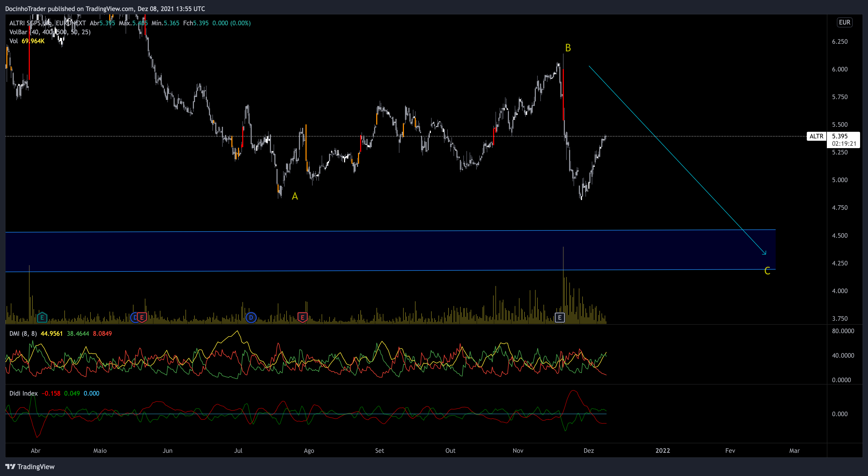Select the VolBar indicator legend

(x=18, y=32)
